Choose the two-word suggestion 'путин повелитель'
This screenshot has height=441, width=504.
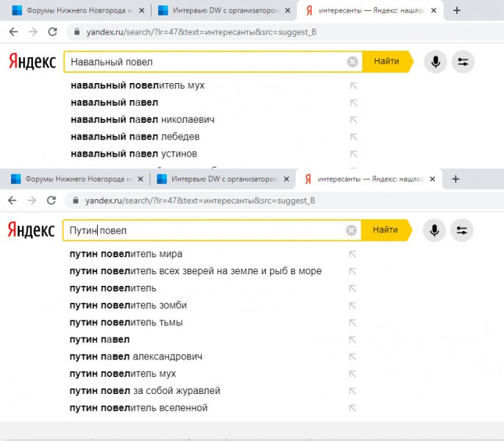point(113,288)
